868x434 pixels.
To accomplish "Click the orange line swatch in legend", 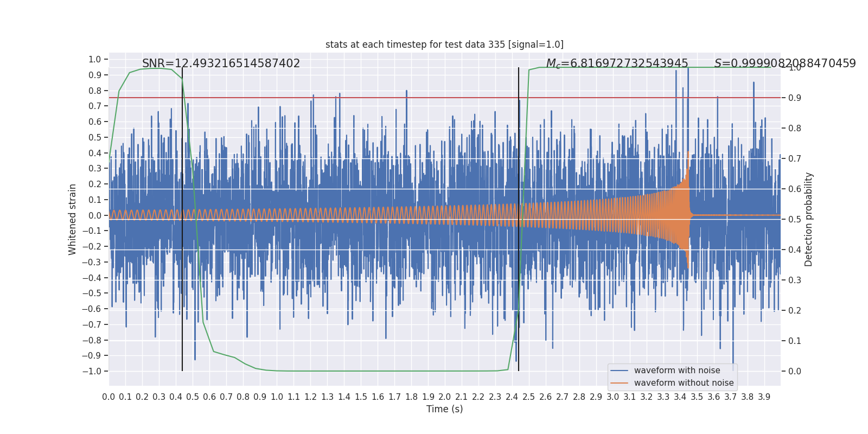I will (619, 383).
